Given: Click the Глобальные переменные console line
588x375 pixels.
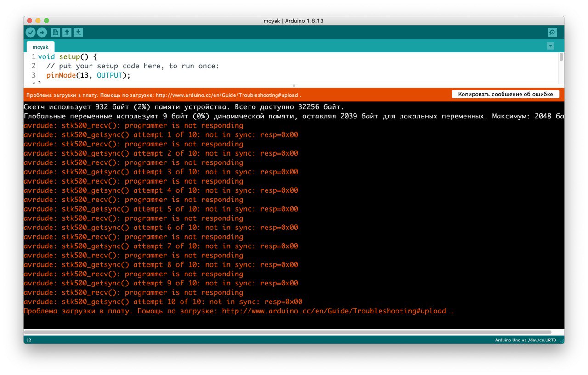Looking at the screenshot, I should (x=294, y=116).
